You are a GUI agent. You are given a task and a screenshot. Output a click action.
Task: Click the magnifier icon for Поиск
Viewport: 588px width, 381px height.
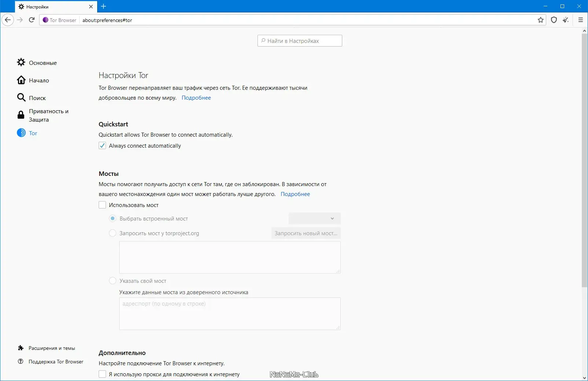click(21, 97)
